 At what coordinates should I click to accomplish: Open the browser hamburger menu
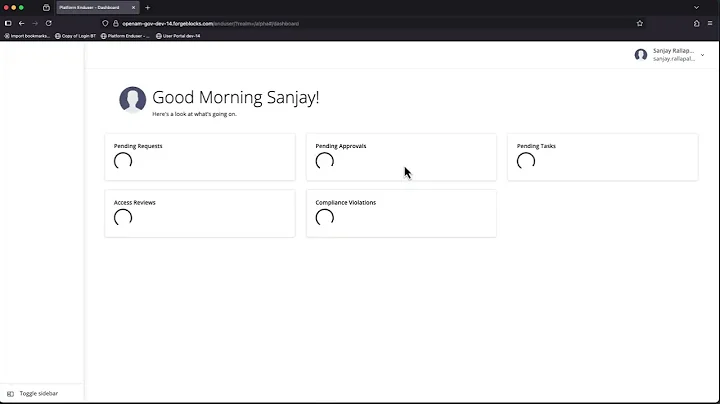710,23
